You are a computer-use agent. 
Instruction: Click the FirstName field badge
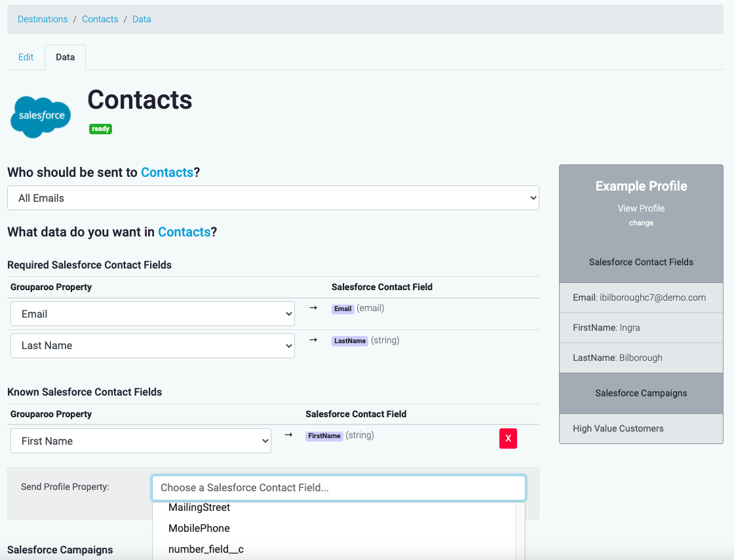point(324,436)
